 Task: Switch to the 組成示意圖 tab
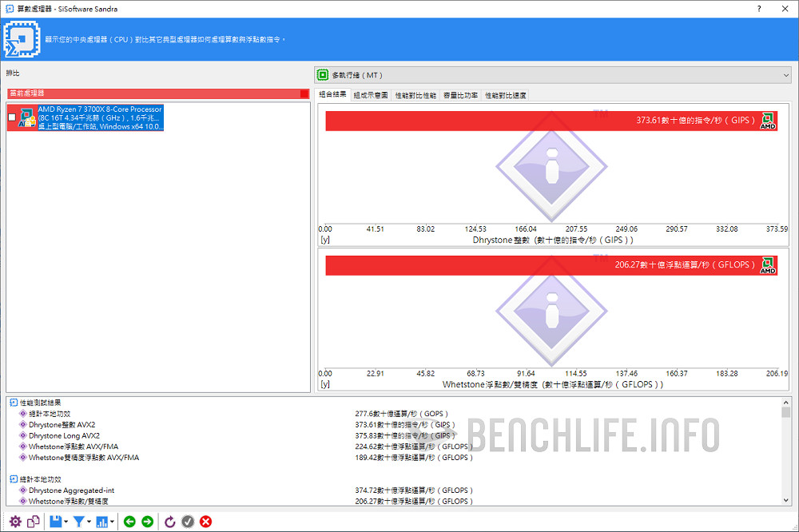pyautogui.click(x=371, y=95)
